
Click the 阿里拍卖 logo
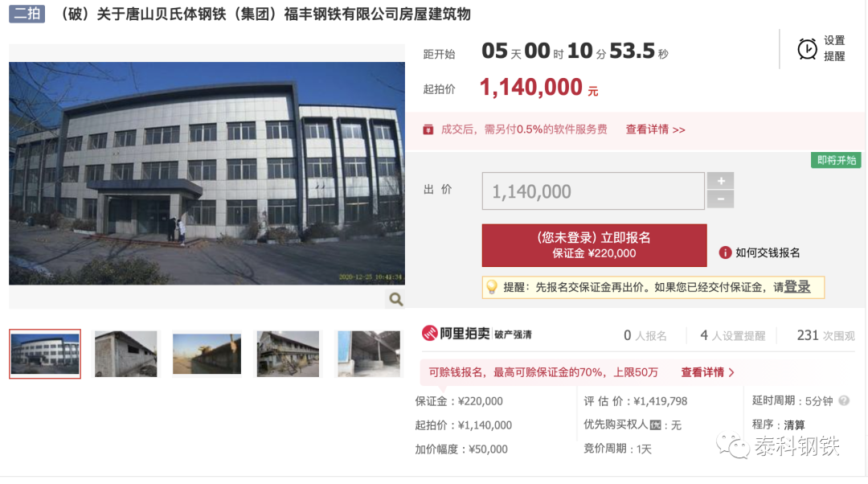[456, 334]
